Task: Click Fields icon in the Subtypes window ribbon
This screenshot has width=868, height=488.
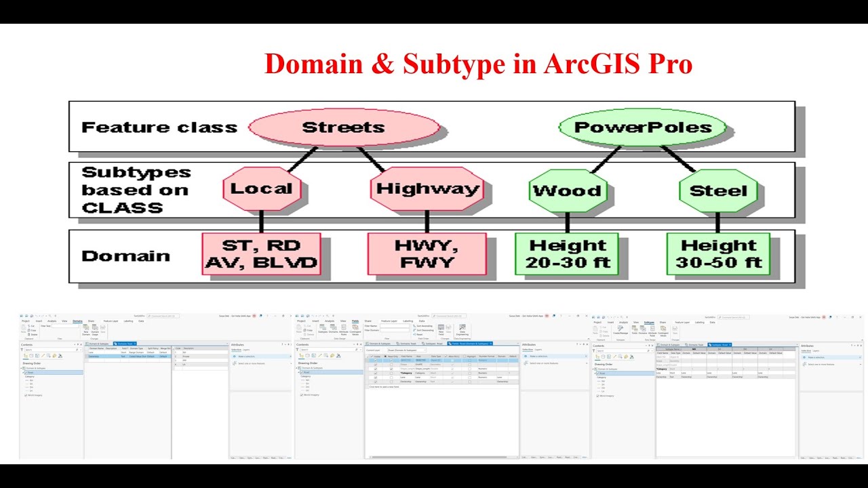Action: pyautogui.click(x=635, y=329)
